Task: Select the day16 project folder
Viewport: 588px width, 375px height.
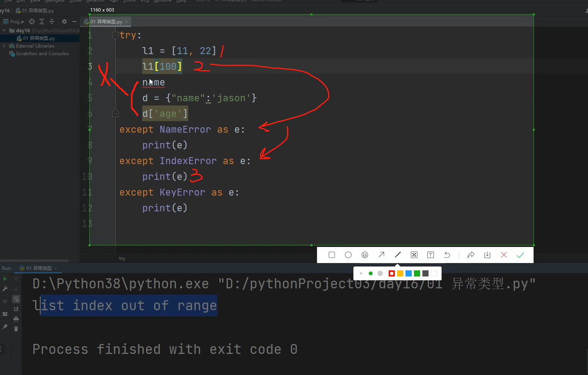Action: 23,31
